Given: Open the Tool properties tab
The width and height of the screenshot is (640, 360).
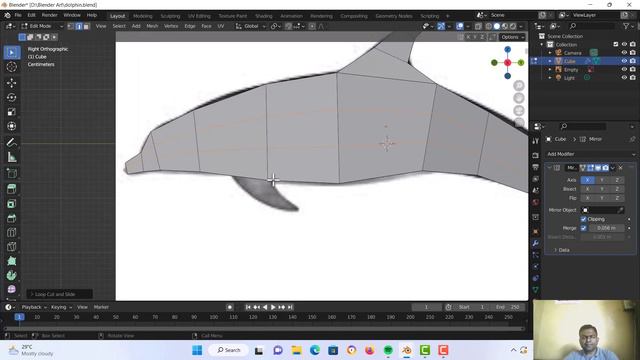Looking at the screenshot, I should click(536, 141).
